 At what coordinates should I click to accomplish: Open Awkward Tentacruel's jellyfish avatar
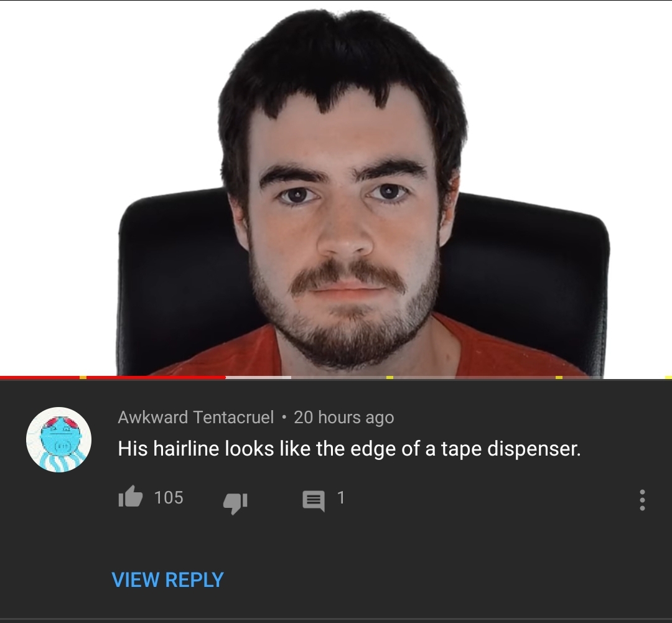tap(58, 439)
